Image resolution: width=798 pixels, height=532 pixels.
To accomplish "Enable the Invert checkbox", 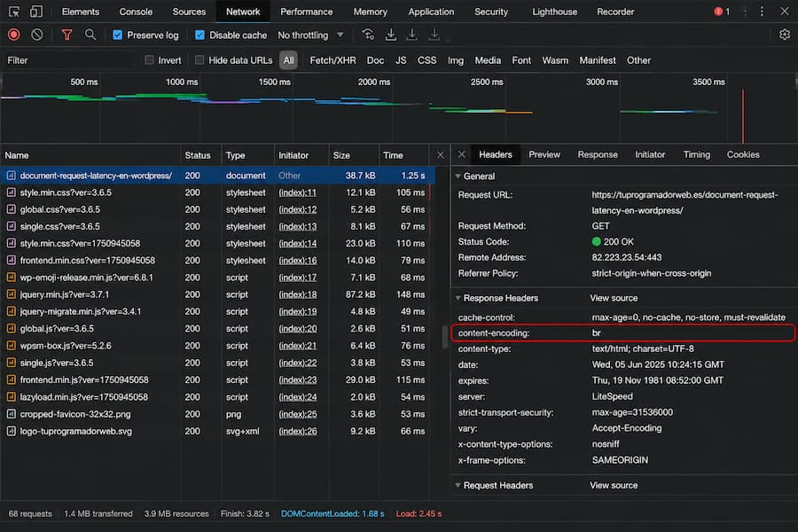I will (x=149, y=60).
